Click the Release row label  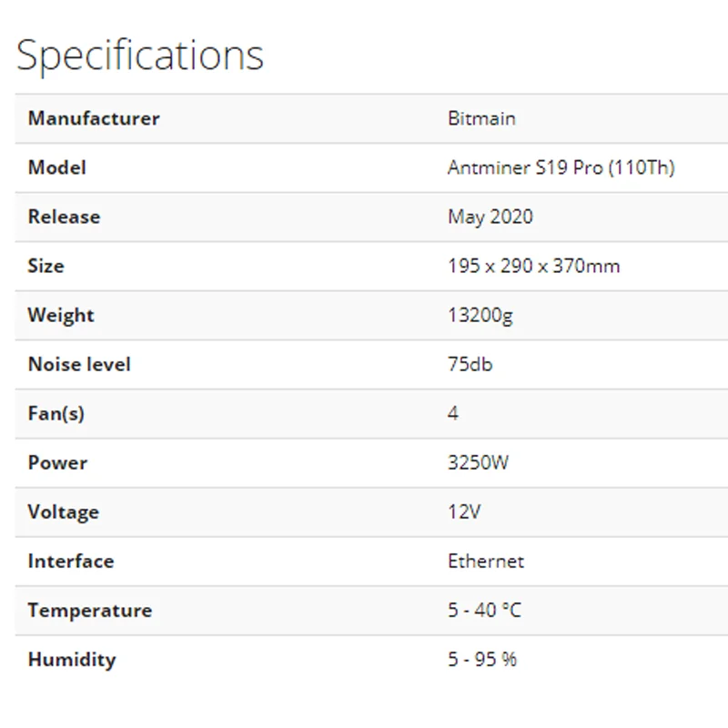[64, 217]
